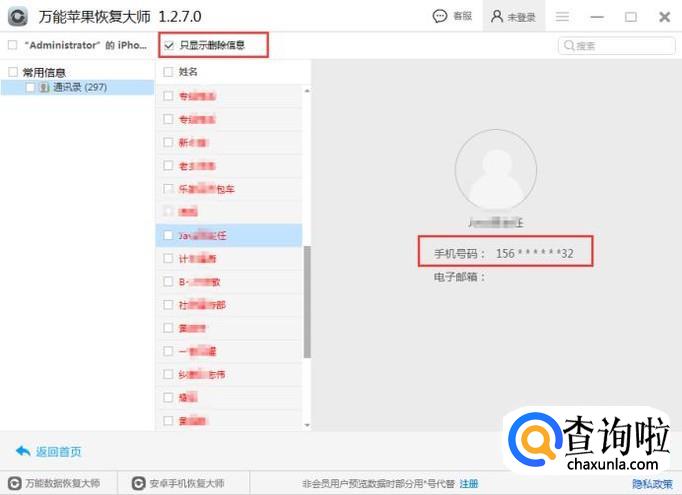Open the 隐私政策 privacy policy link
The image size is (682, 495).
(x=652, y=484)
